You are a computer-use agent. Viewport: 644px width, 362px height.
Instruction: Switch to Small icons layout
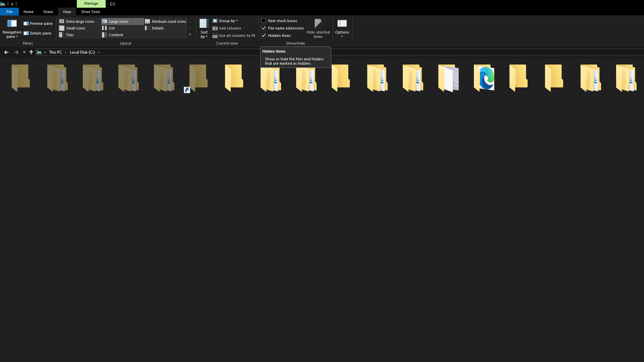tap(79, 28)
